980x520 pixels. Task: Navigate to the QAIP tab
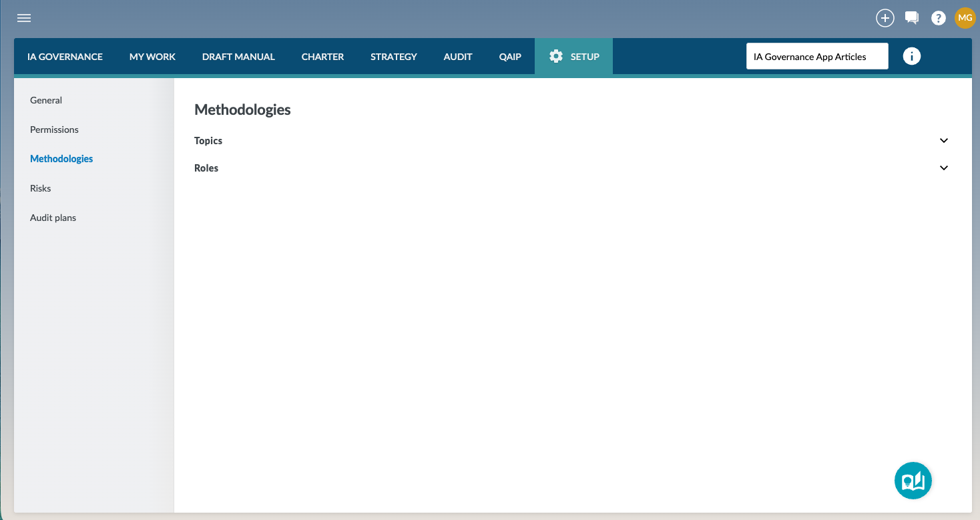click(x=510, y=57)
